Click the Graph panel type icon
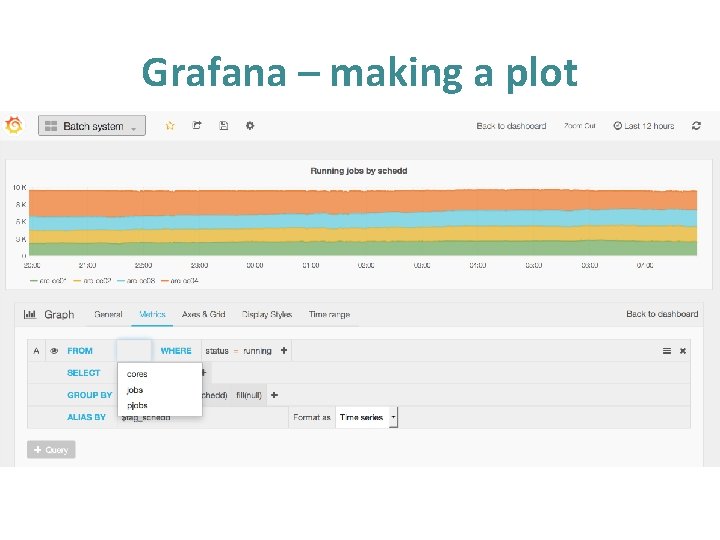Screen dimensions: 720x540 click(30, 315)
